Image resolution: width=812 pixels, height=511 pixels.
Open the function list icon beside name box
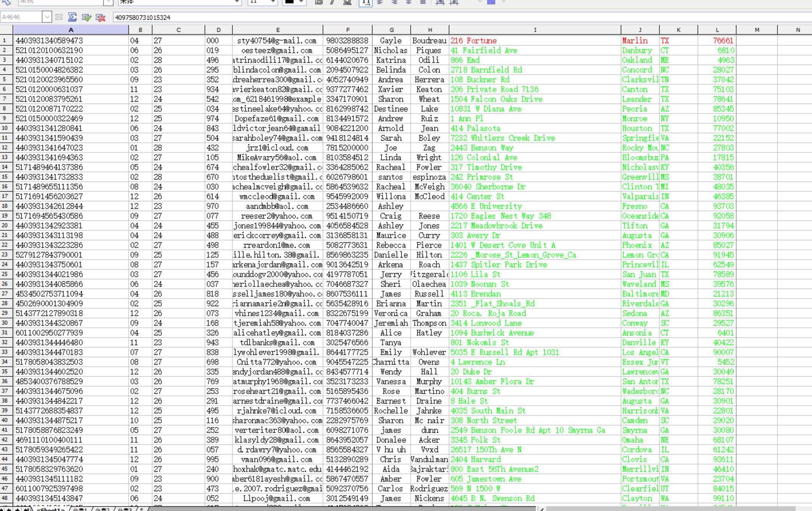click(59, 17)
